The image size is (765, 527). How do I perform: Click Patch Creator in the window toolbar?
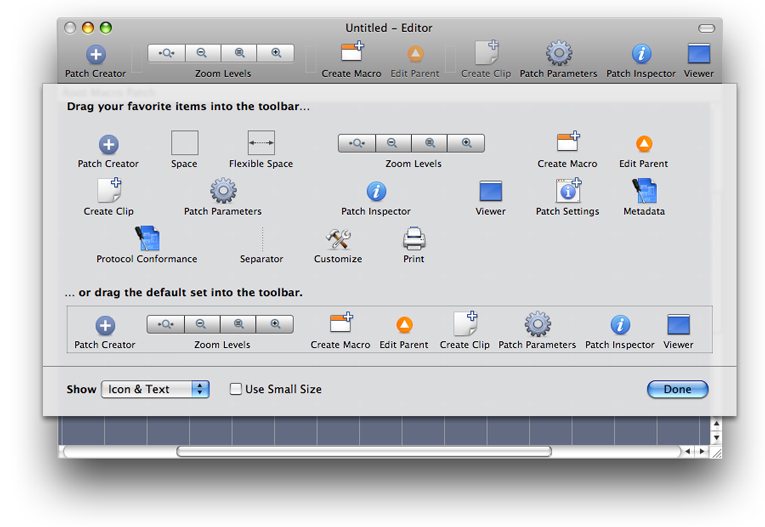pos(96,55)
